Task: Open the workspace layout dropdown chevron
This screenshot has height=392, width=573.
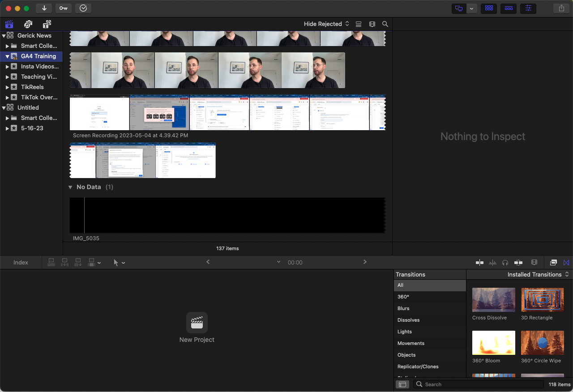Action: (472, 9)
